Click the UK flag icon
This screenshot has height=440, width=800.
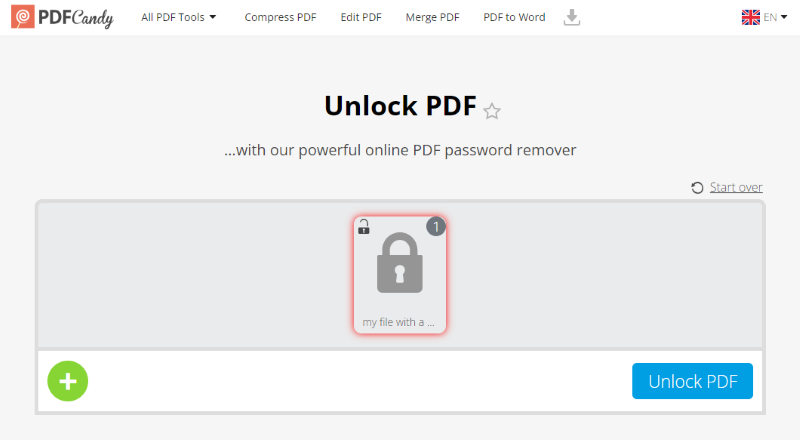pos(751,17)
